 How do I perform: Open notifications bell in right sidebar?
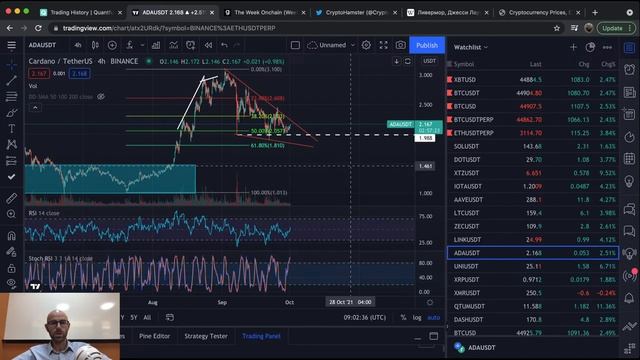629,298
